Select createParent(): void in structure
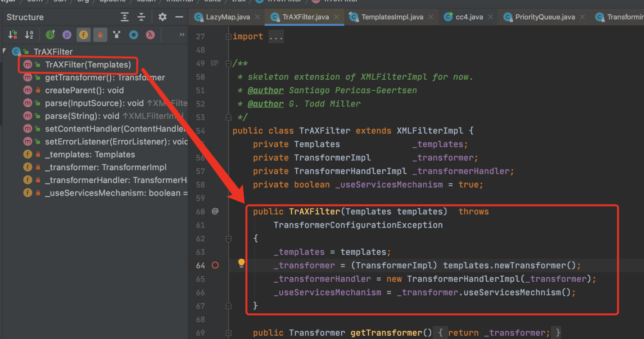 [x=84, y=90]
